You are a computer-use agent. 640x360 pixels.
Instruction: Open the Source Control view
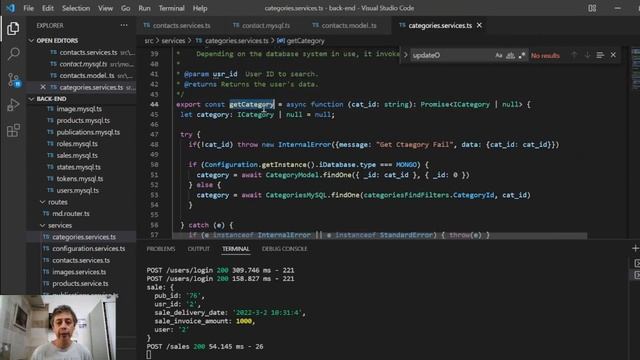pyautogui.click(x=13, y=80)
